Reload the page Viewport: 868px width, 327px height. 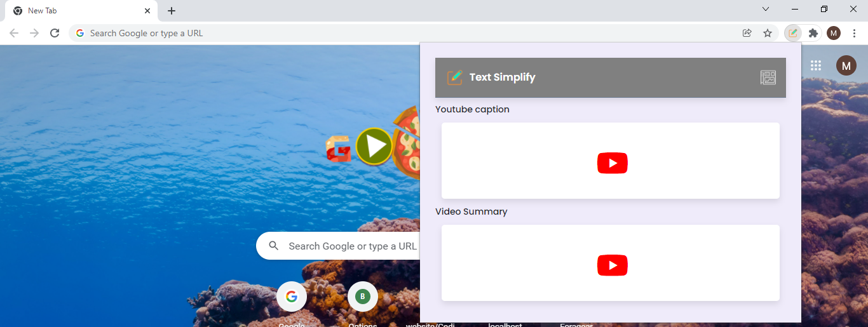pos(55,33)
